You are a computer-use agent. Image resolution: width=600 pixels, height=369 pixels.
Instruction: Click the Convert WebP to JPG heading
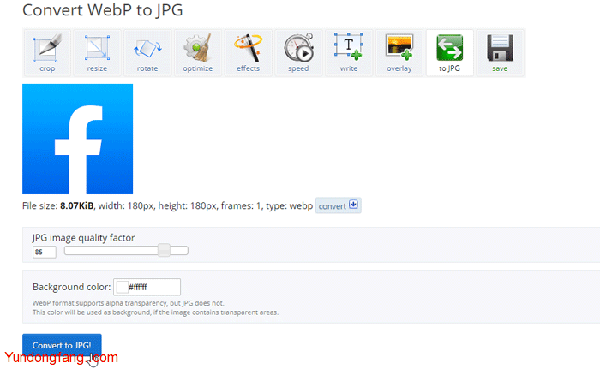(x=103, y=10)
